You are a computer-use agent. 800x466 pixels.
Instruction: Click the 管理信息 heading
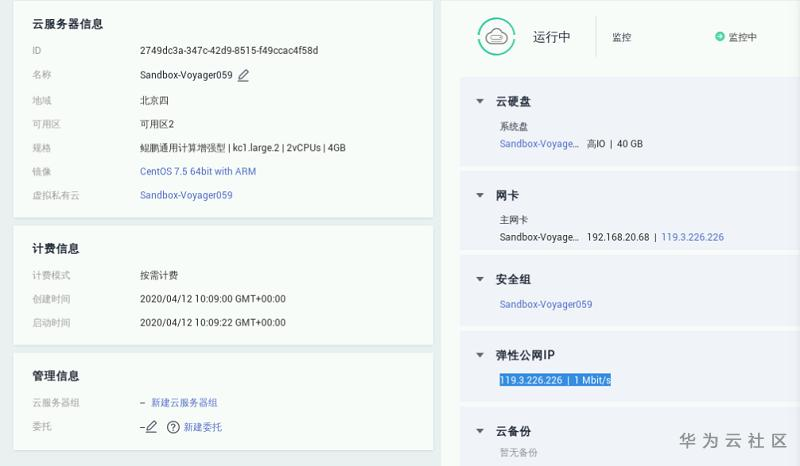56,376
